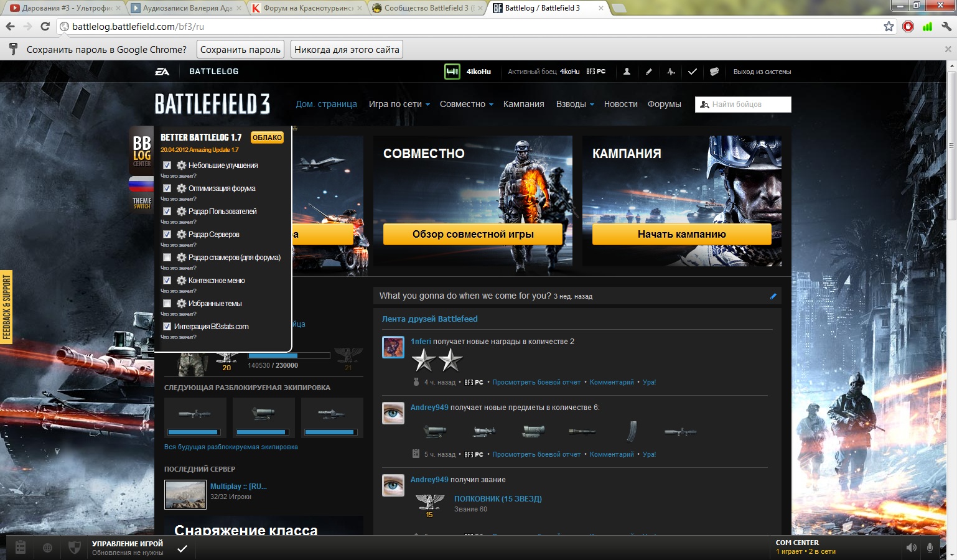Viewport: 957px width, 560px height.
Task: Expand 'Что это значит?' under Избранные темы
Action: click(x=179, y=314)
